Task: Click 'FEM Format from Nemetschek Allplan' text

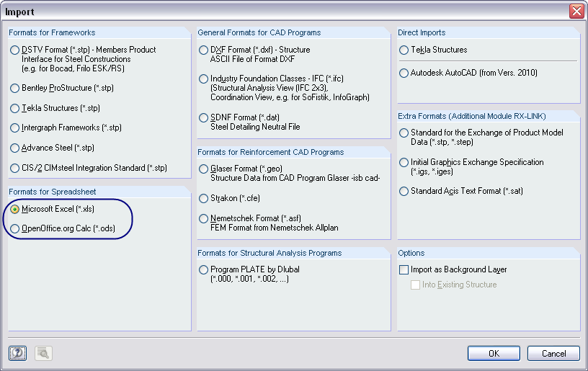Action: (275, 228)
